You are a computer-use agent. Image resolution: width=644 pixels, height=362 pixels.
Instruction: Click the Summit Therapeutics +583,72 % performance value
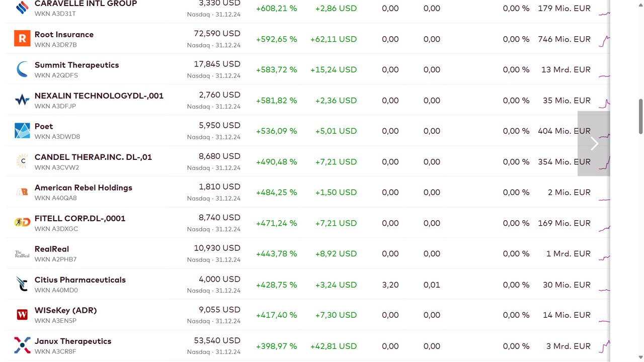point(276,70)
